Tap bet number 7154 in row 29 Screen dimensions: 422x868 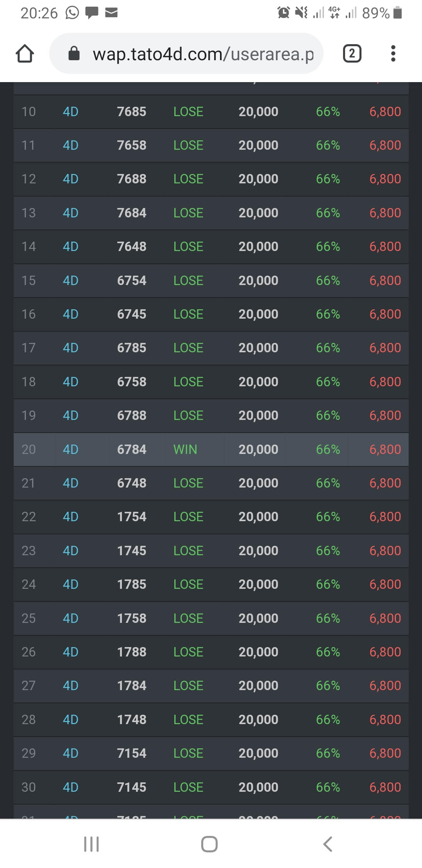132,753
